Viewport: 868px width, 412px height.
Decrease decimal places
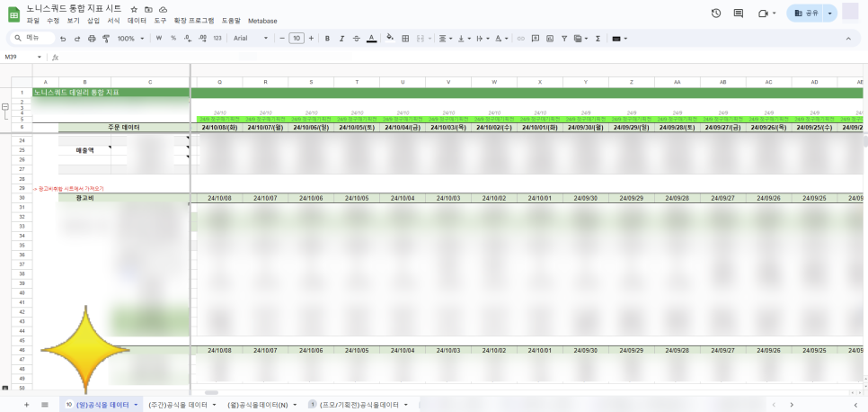point(188,39)
